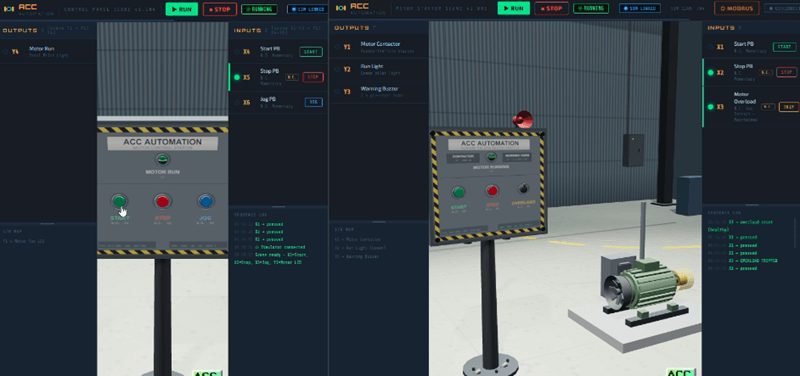This screenshot has height=376, width=800.
Task: Click the black OVERLOAD selector on right 3D panel
Action: click(523, 189)
